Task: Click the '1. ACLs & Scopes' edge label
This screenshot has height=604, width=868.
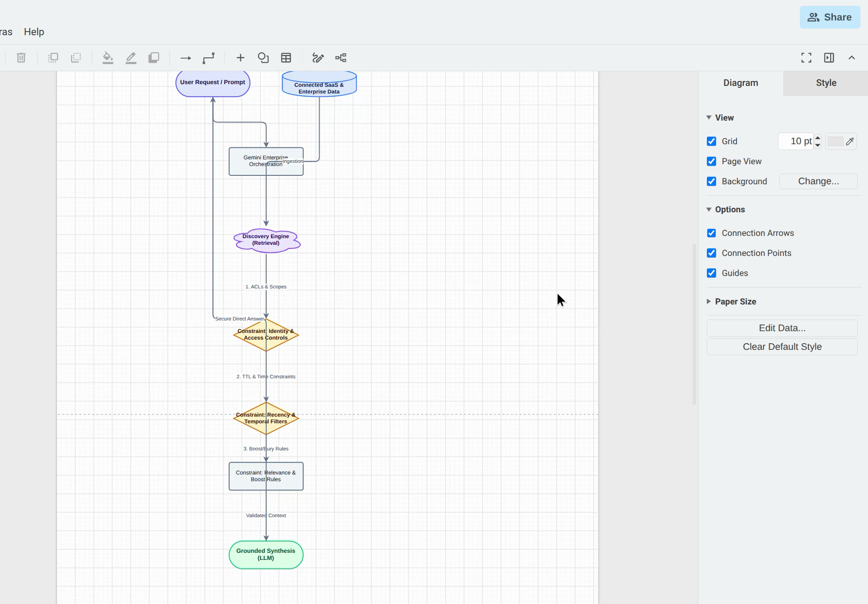Action: point(266,287)
